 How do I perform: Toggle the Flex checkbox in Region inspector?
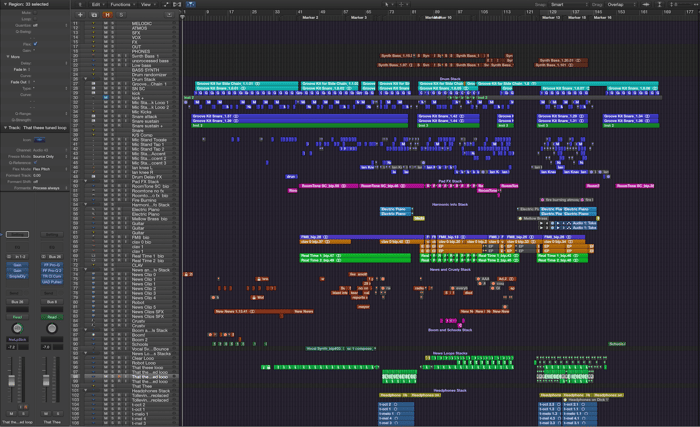tap(35, 44)
